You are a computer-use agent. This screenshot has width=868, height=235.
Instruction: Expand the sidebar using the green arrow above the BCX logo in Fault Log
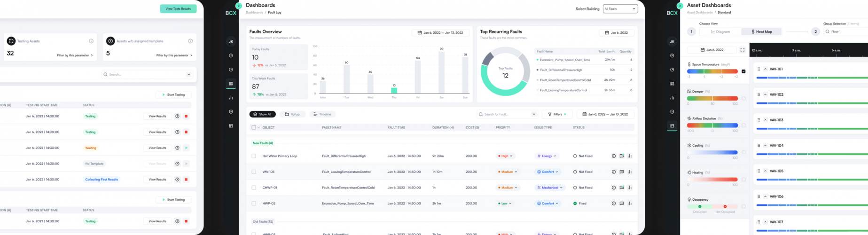pos(239,6)
